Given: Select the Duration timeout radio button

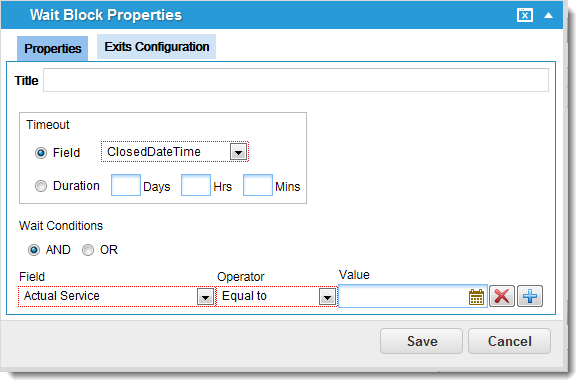Looking at the screenshot, I should tap(41, 186).
